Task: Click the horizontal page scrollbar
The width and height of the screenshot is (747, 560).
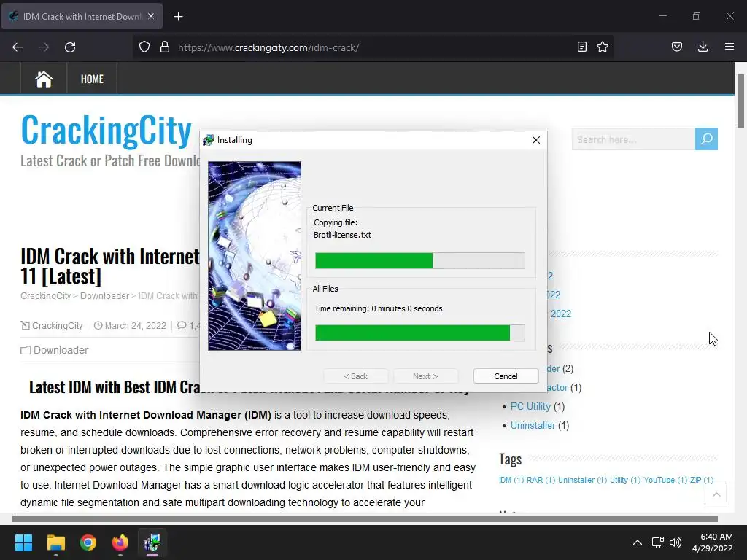Action: (x=365, y=518)
